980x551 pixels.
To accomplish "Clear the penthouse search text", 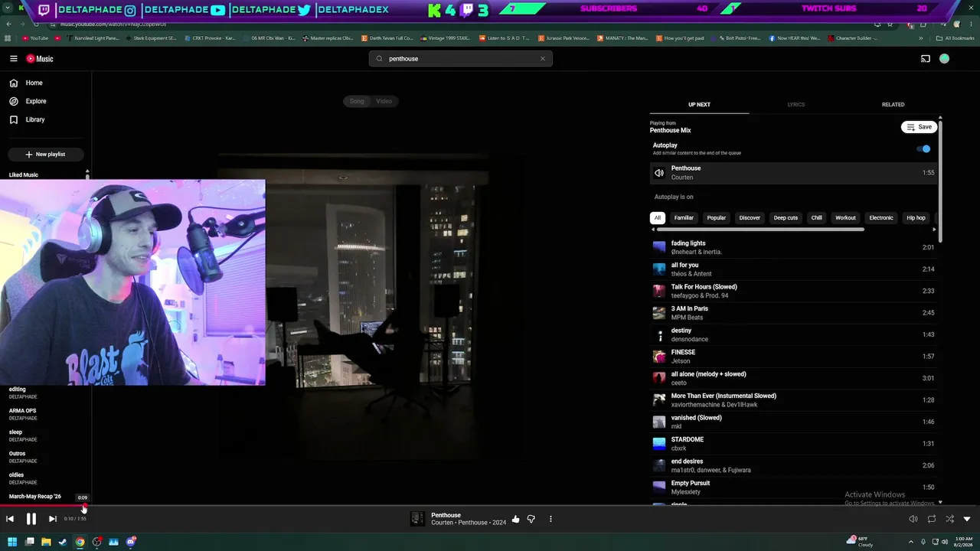I will [543, 59].
